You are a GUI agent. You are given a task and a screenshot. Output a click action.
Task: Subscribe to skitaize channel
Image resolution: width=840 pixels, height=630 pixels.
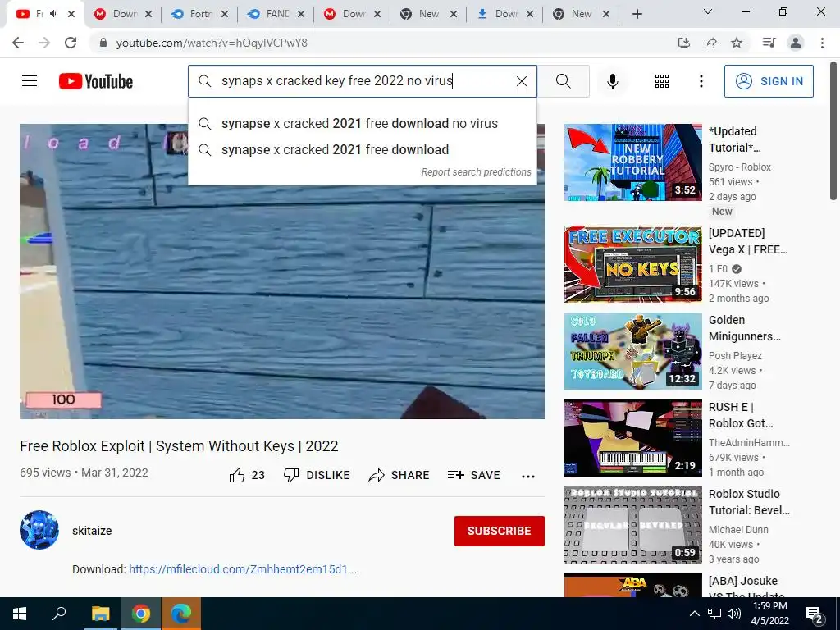[500, 531]
